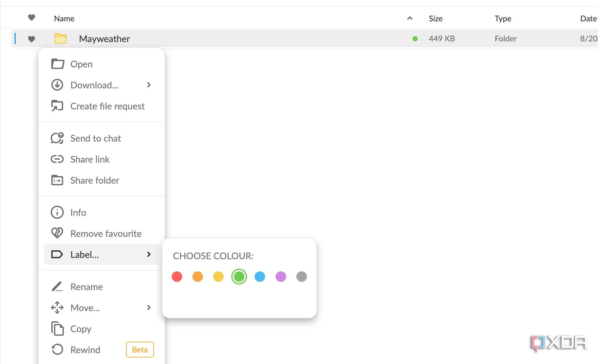Sort by Size column header
This screenshot has height=364, width=598.
[436, 18]
